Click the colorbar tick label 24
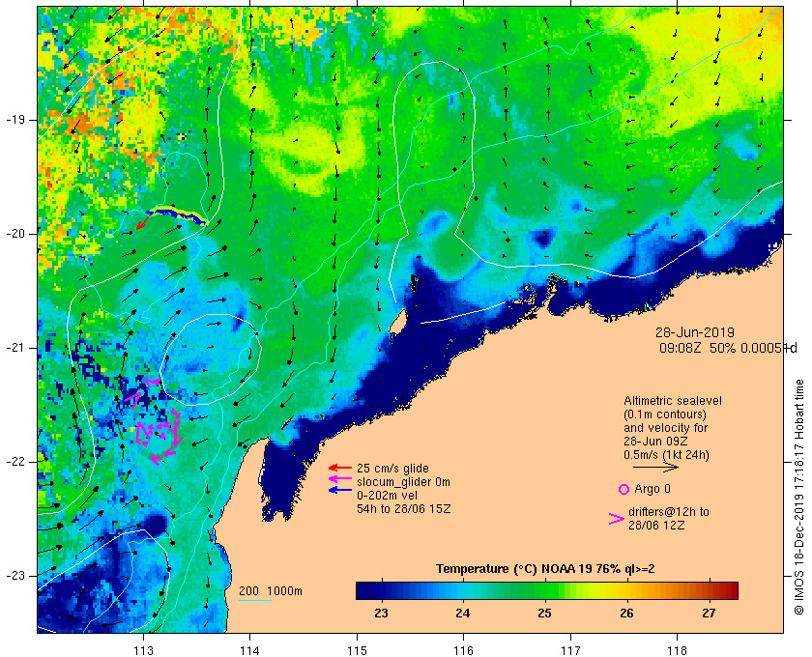This screenshot has height=657, width=812. [462, 614]
